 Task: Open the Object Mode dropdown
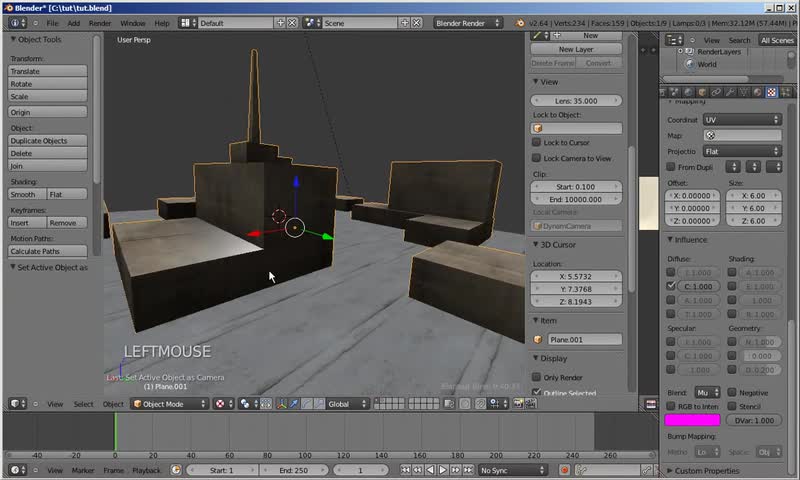point(170,404)
